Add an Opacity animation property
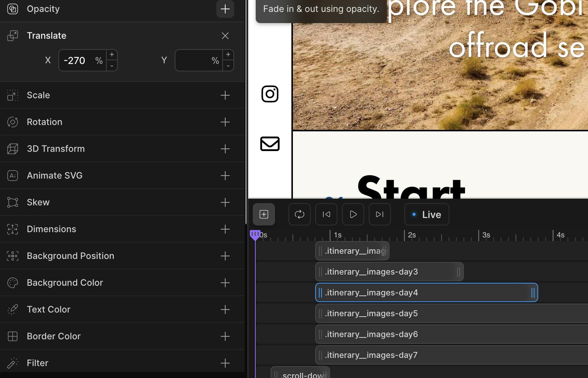 pos(225,9)
